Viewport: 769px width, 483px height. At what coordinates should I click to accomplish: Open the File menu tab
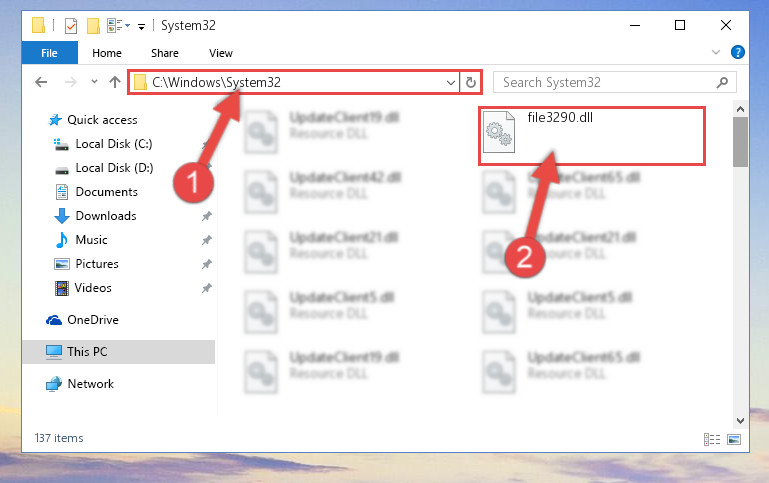coord(49,52)
